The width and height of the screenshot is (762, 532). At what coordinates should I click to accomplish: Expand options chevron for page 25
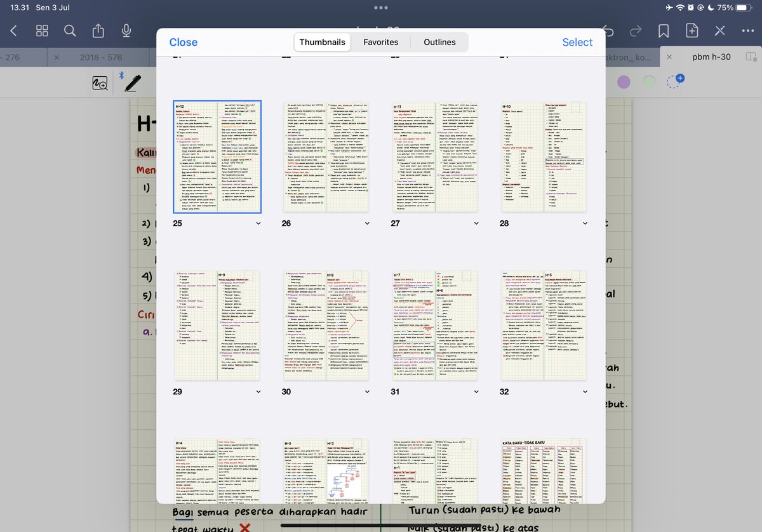tap(258, 223)
